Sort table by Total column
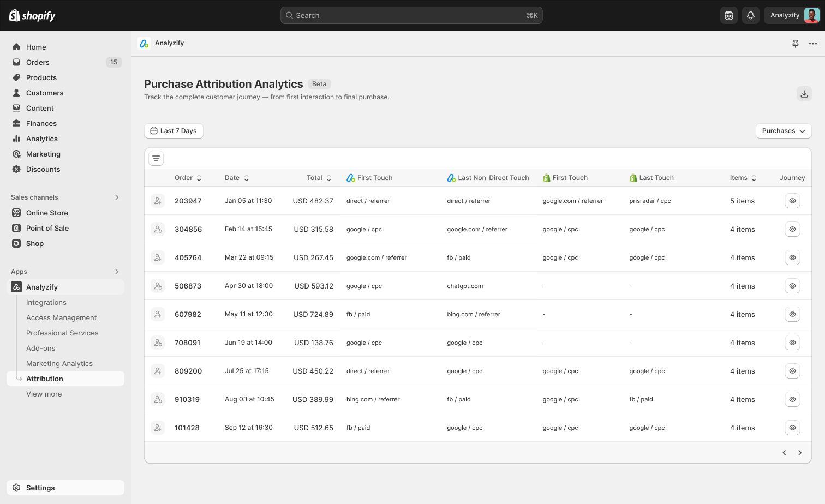Viewport: 825px width, 504px height. (x=319, y=178)
